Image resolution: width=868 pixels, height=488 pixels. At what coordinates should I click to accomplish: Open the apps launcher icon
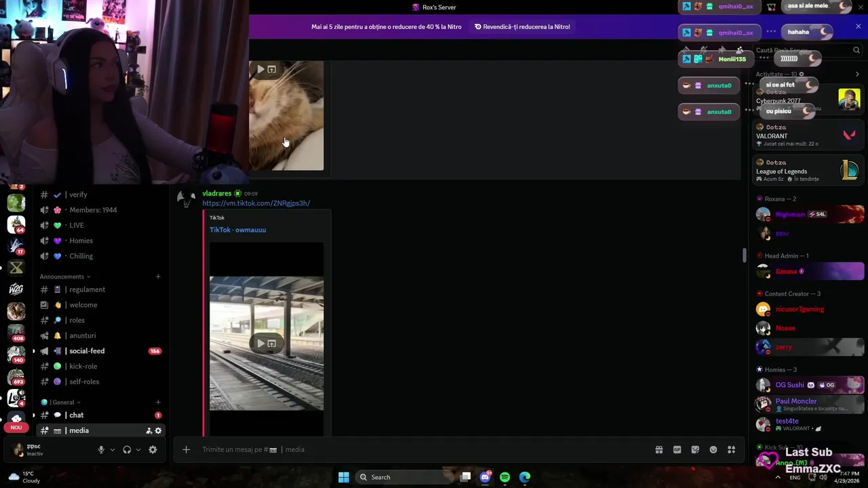[x=731, y=449]
